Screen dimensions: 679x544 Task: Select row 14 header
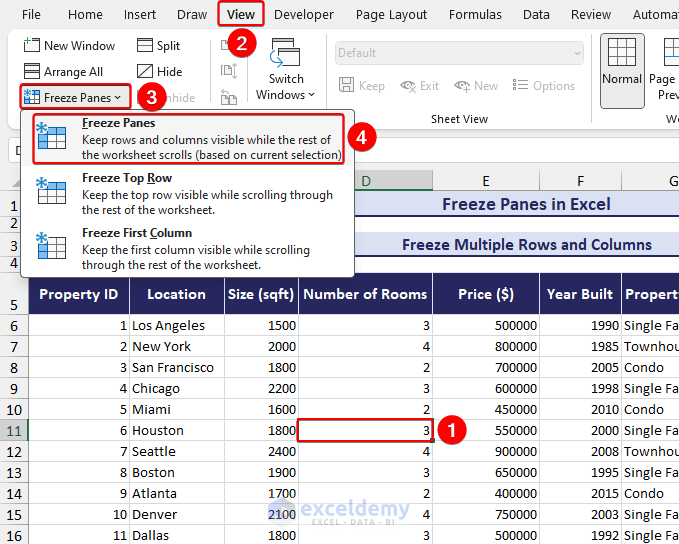point(14,493)
